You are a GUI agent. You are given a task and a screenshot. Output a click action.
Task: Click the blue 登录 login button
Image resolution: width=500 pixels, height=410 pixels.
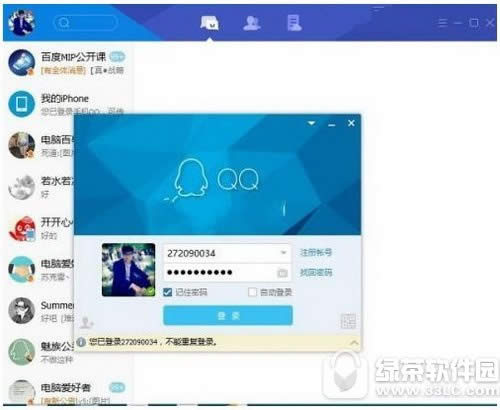[228, 315]
